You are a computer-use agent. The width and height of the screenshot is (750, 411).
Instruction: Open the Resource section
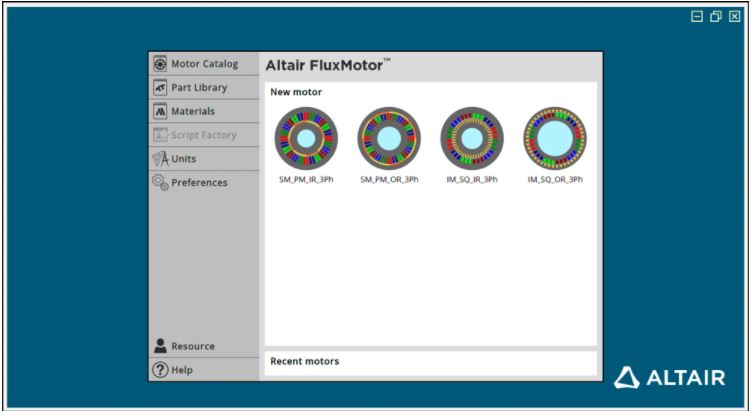click(204, 346)
